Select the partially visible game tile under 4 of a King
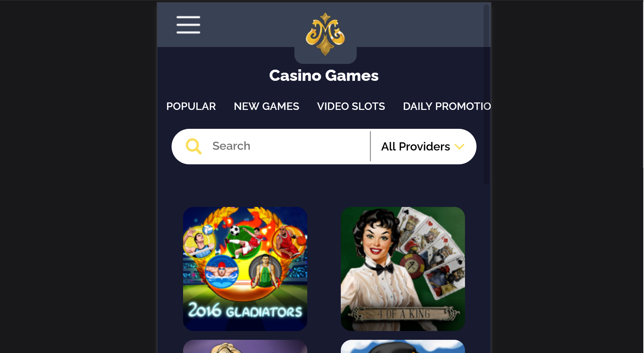Viewport: 644px width, 353px height. coord(403,347)
